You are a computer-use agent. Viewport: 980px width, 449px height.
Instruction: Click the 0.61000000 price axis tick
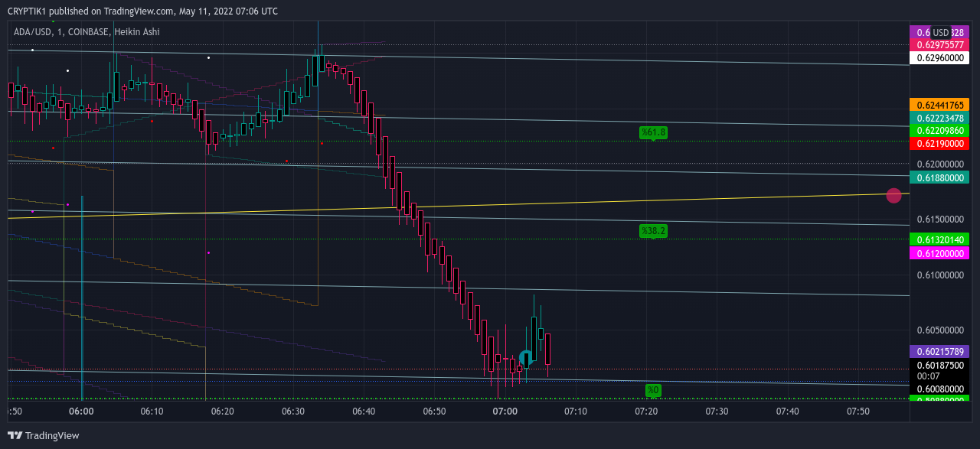point(939,275)
